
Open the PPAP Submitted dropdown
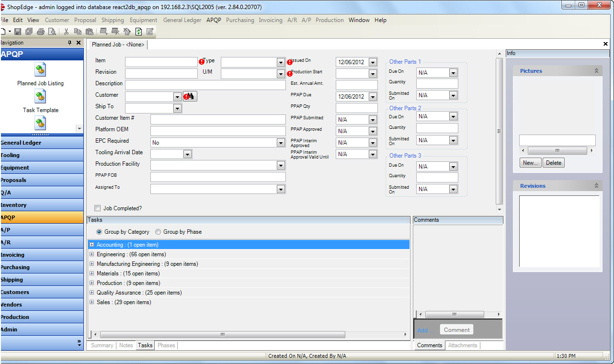coord(373,120)
